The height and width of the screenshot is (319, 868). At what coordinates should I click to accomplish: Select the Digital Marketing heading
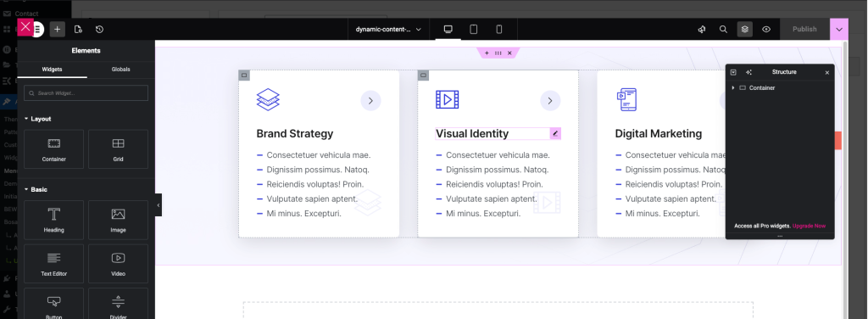658,133
